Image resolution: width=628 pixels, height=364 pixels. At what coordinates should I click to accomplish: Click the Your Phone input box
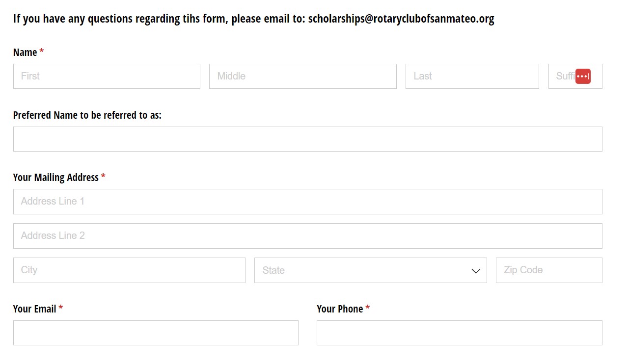coord(459,333)
